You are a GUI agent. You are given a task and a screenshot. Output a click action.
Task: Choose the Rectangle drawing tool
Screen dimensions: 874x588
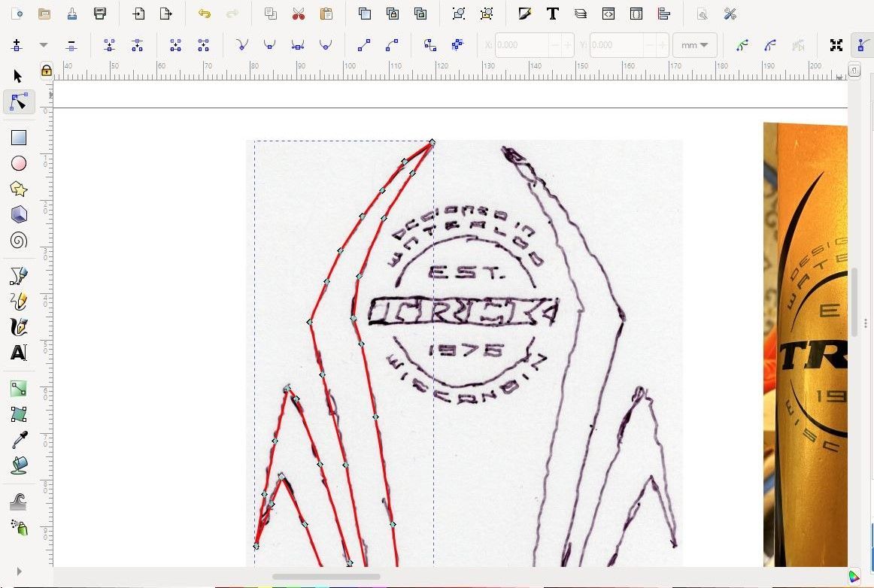18,138
